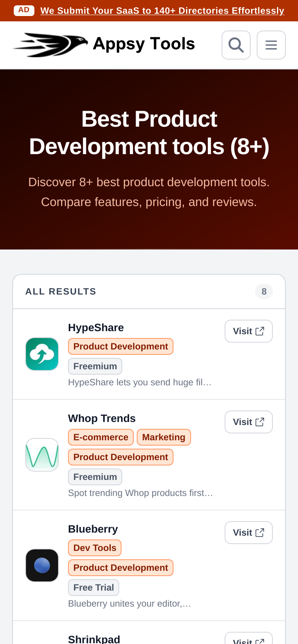Viewport: 298px width, 644px height.
Task: Select Blueberry's Free Trial tag
Action: (94, 588)
